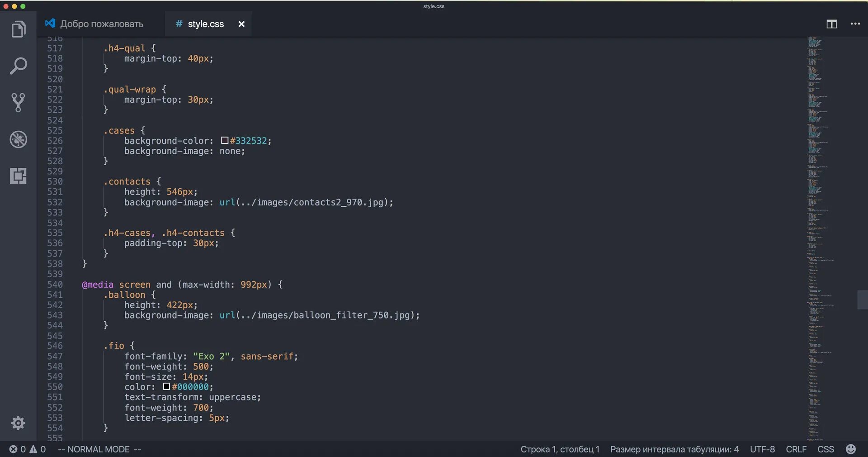
Task: Open the Source Control sidebar icon
Action: [x=18, y=103]
